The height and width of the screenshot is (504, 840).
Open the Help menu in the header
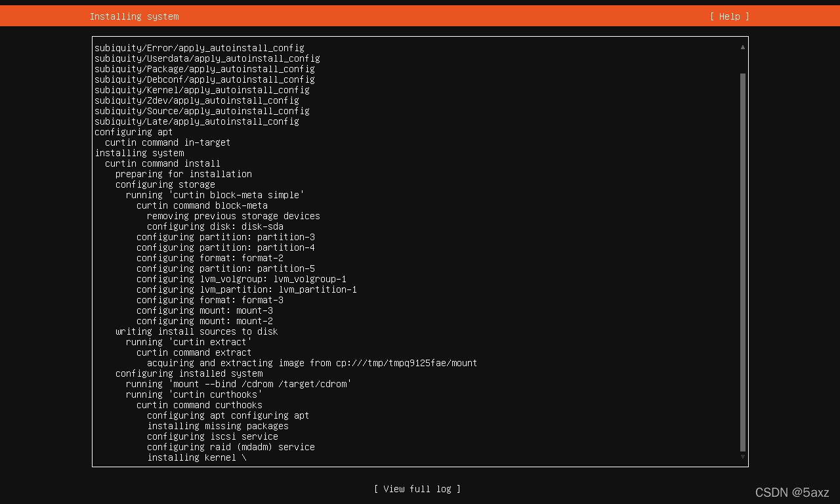[729, 16]
